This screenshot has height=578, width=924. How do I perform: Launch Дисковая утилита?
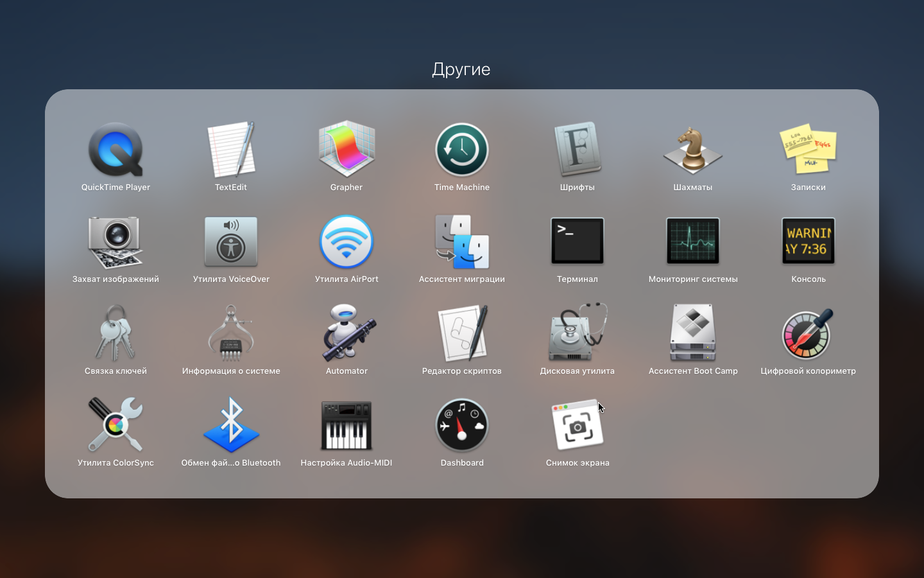click(x=577, y=333)
